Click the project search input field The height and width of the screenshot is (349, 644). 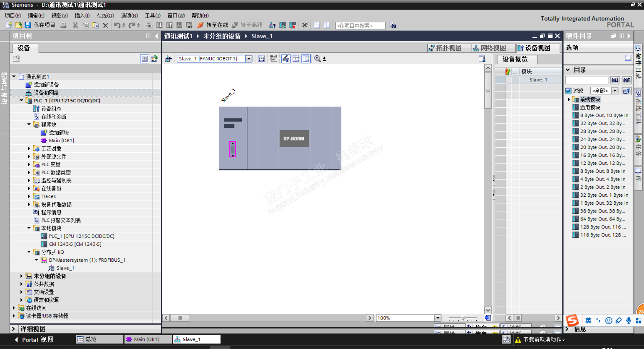click(360, 26)
